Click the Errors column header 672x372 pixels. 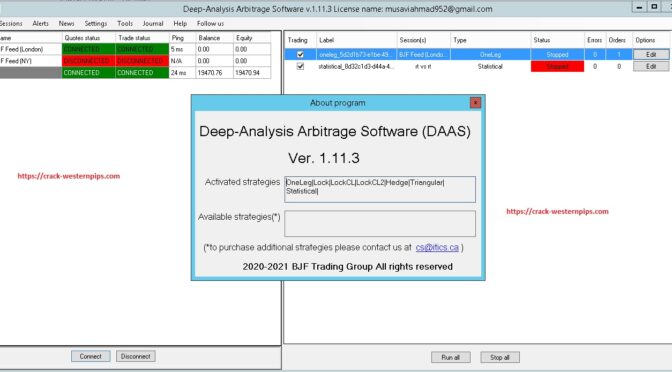pyautogui.click(x=595, y=40)
